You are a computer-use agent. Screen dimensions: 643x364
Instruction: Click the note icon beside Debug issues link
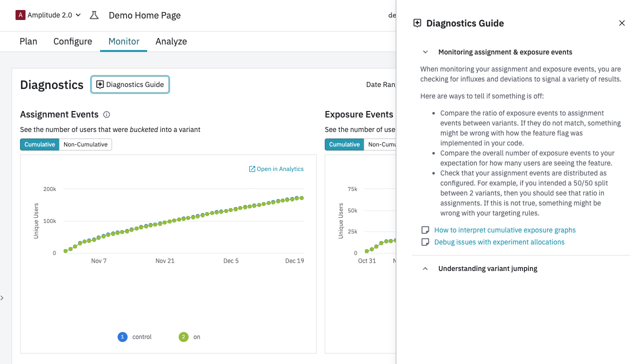tap(425, 242)
